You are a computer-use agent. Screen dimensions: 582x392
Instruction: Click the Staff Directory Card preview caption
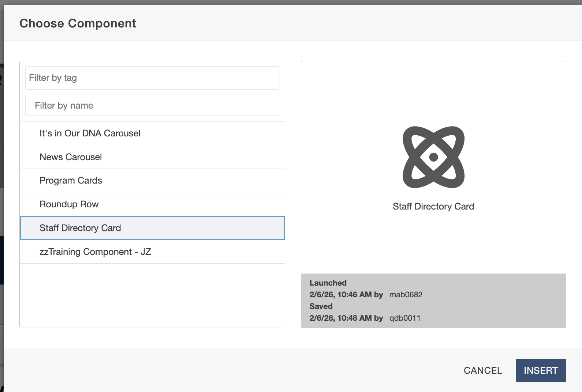point(433,207)
